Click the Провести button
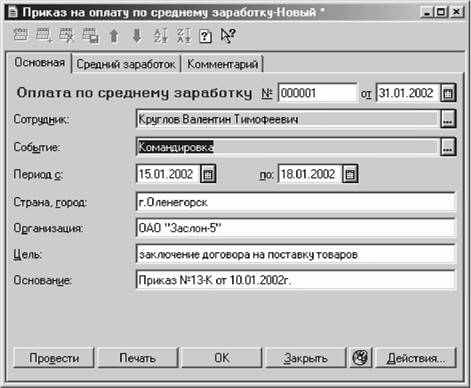The height and width of the screenshot is (388, 471). pyautogui.click(x=54, y=358)
